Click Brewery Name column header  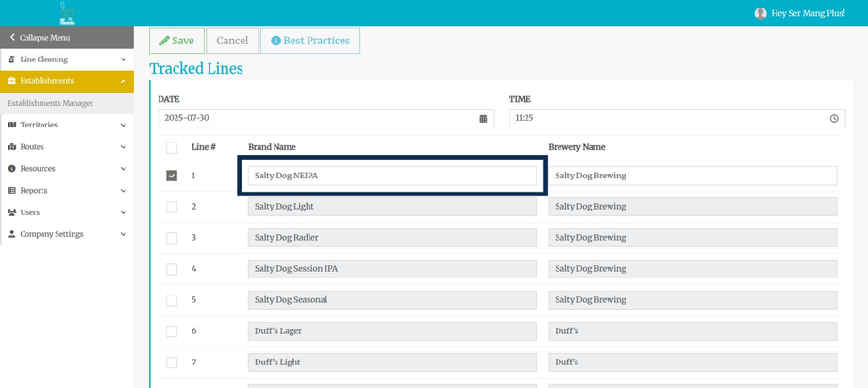coord(576,147)
